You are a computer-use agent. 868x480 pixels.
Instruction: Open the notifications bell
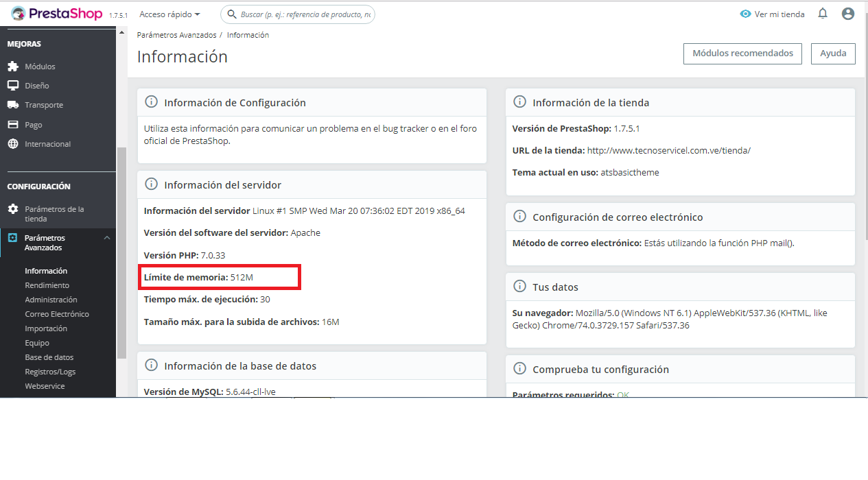click(823, 14)
